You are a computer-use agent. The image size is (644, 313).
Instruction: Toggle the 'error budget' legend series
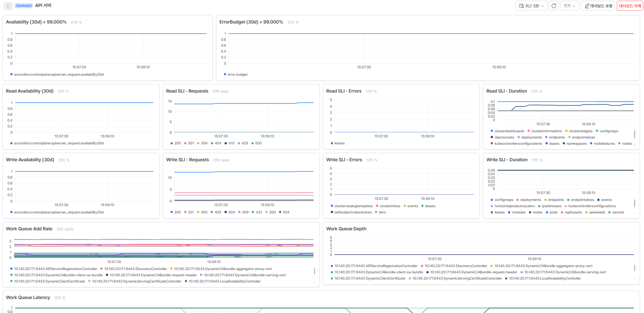click(x=236, y=75)
